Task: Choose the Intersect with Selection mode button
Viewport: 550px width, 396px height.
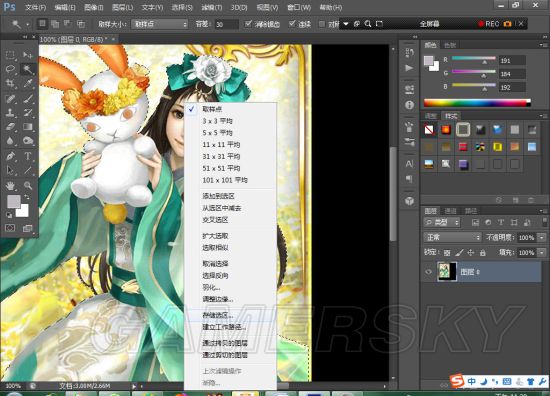Action: (81, 24)
